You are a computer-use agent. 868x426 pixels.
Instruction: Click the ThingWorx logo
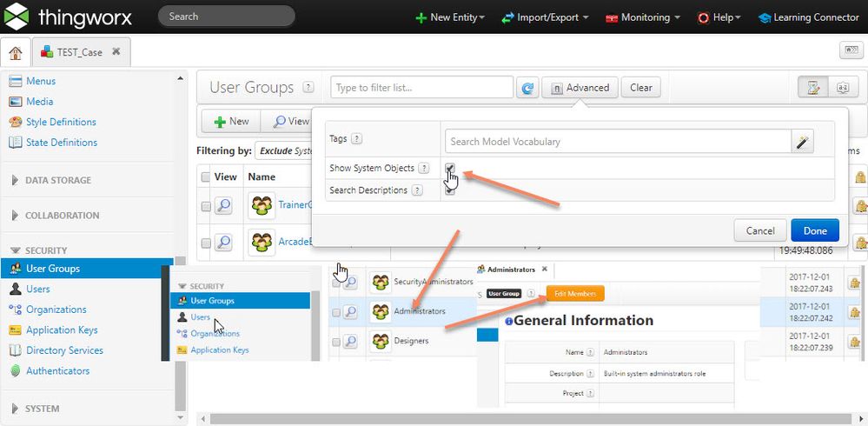click(68, 17)
